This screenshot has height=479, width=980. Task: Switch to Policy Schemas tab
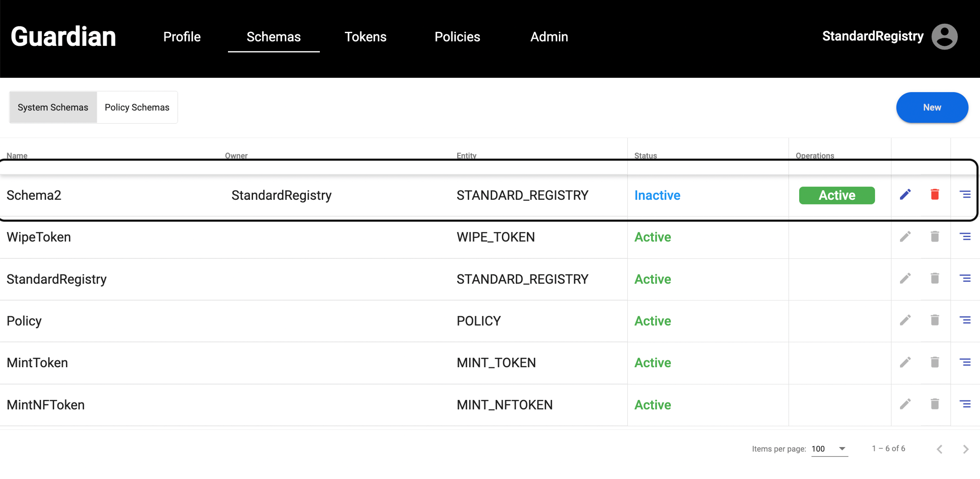137,108
